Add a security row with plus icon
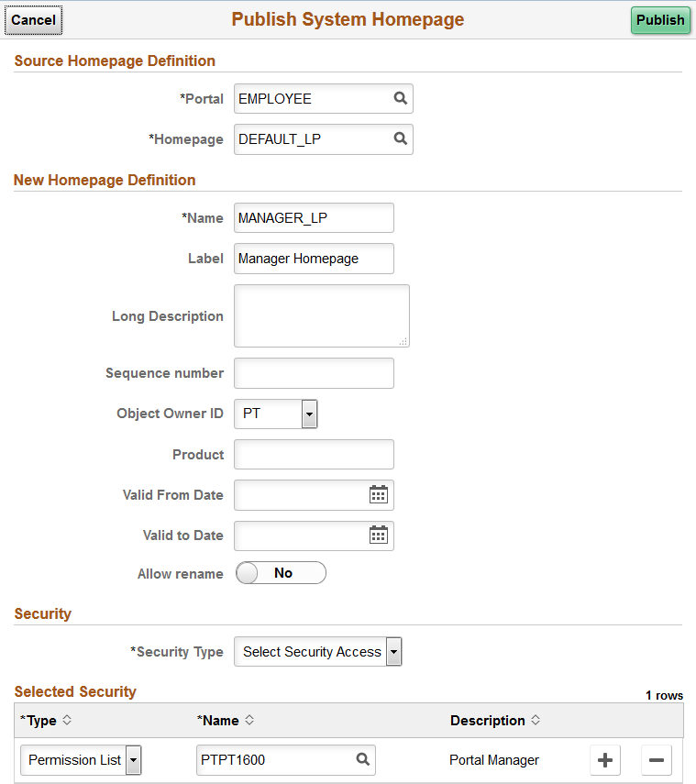Viewport: 696px width, 784px height. (x=605, y=760)
